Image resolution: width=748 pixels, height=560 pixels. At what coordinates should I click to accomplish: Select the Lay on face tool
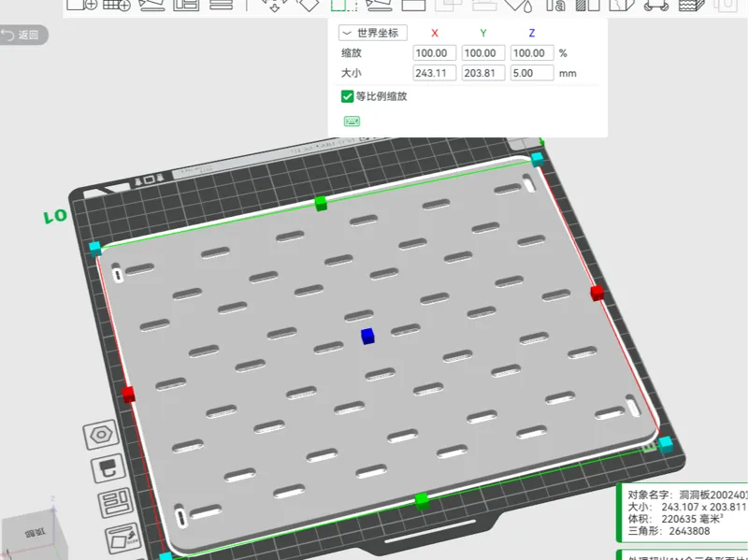point(379,5)
